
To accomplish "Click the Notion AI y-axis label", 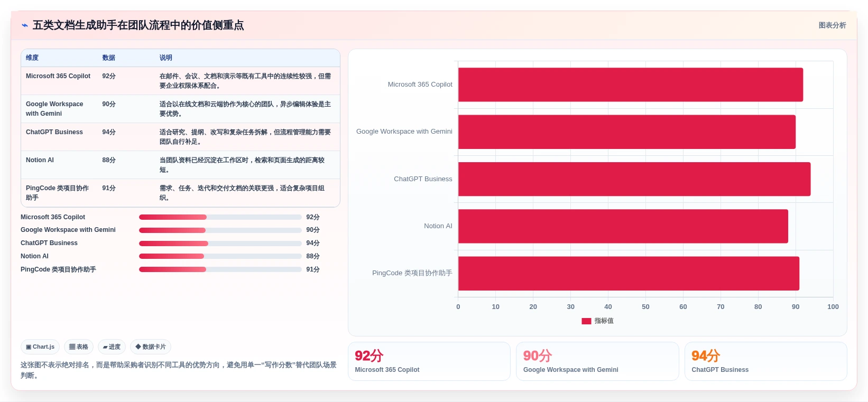I will click(x=438, y=226).
